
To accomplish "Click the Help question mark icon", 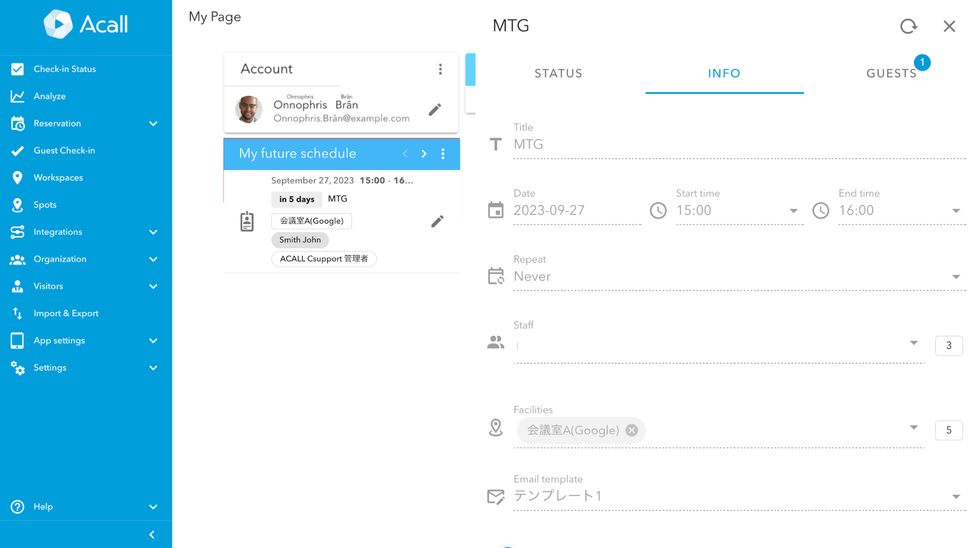I will [17, 507].
